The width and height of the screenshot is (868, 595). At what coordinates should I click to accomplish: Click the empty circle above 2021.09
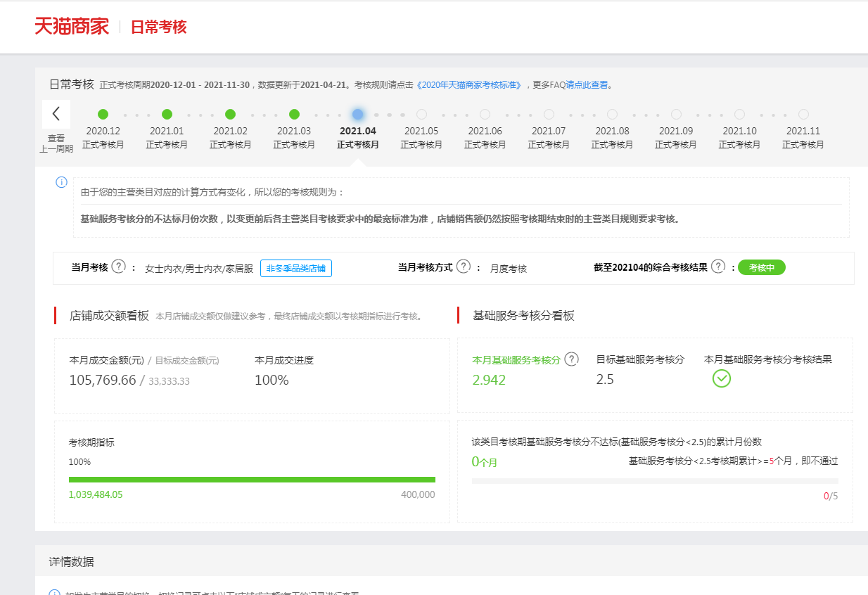[x=676, y=114]
